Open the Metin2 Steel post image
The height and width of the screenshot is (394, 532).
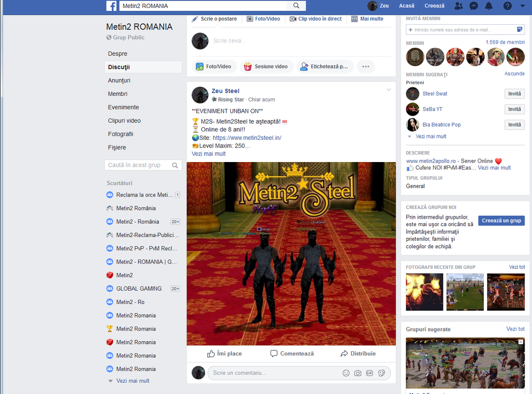(291, 253)
